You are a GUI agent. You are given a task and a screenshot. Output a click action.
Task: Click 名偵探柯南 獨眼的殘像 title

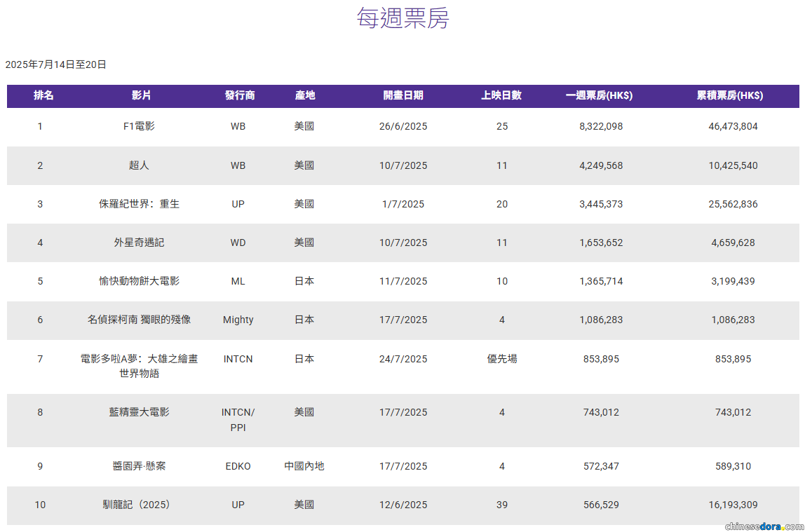pyautogui.click(x=139, y=320)
